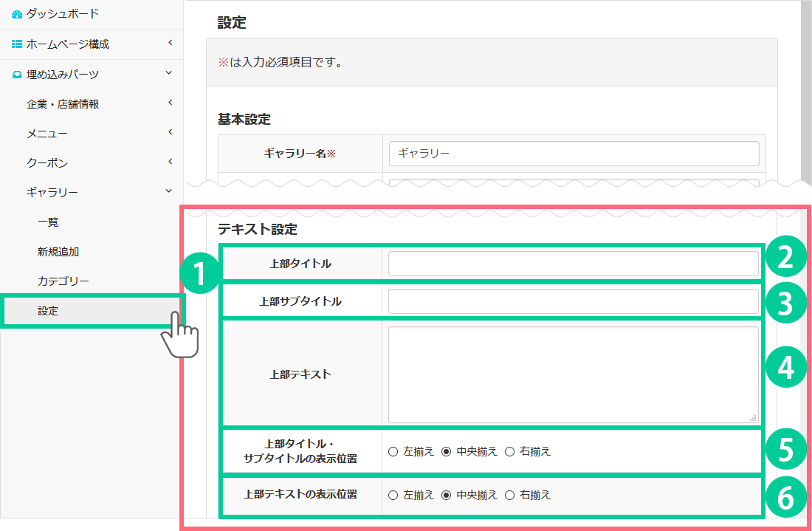Open the 一覧 gallery list page
812x531 pixels.
point(48,222)
